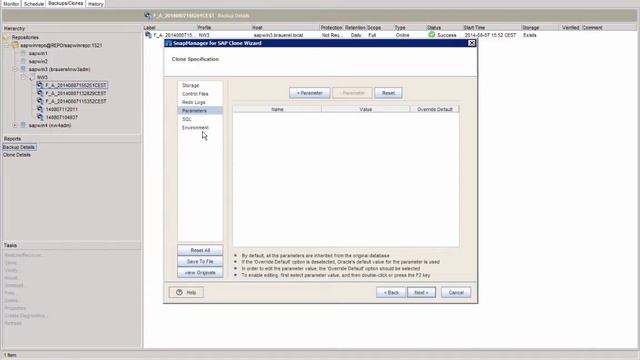Collapse the sapwinrepo@REPO repository node
This screenshot has height=360, width=640.
7,45
